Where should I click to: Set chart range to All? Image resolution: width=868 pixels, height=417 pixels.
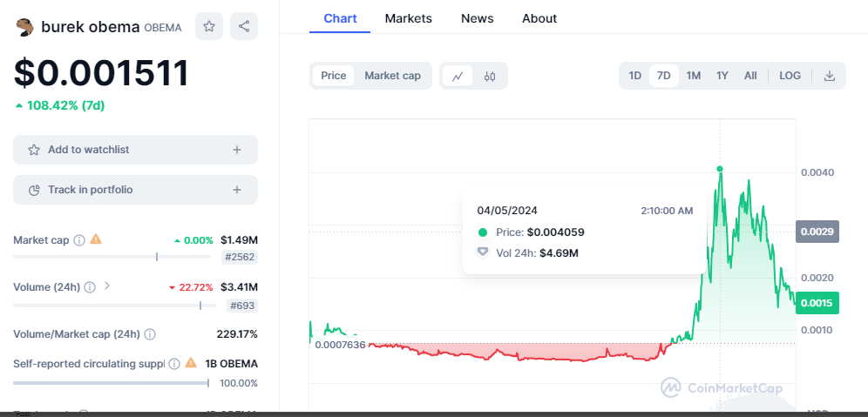750,76
